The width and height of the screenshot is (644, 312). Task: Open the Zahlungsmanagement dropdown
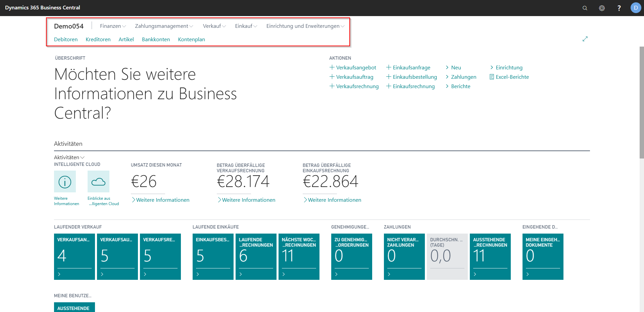click(164, 26)
